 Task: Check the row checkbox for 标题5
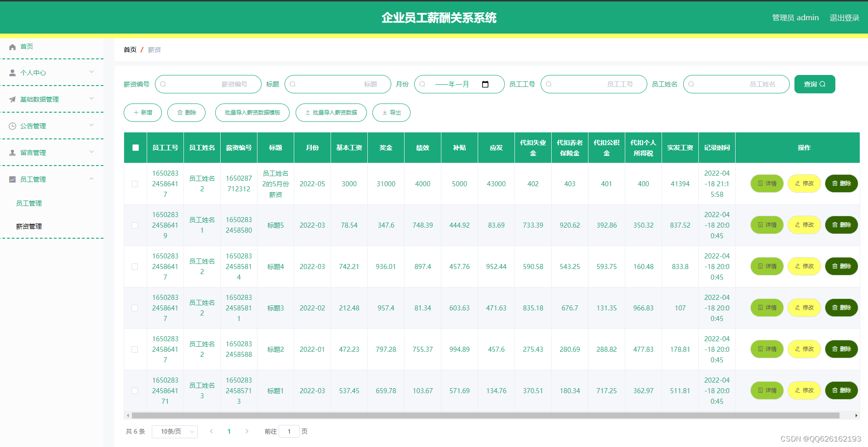point(135,225)
